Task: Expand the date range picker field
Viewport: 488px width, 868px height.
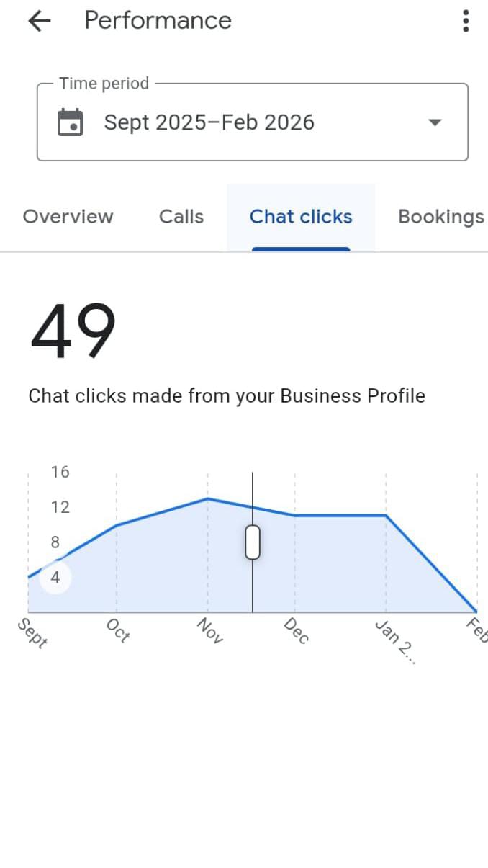Action: pos(252,122)
